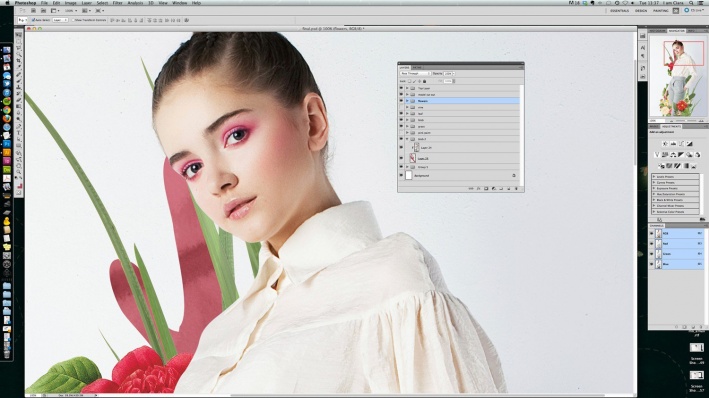Switch to the Design workspace

(x=641, y=10)
